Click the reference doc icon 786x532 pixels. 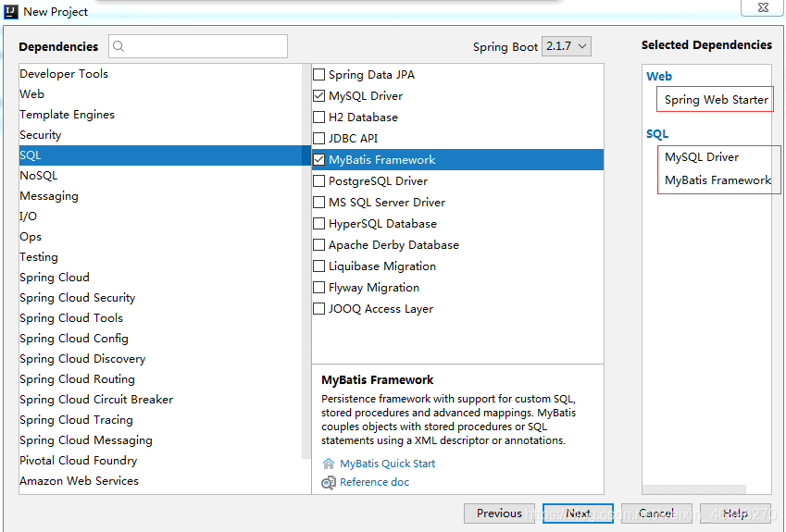point(329,483)
